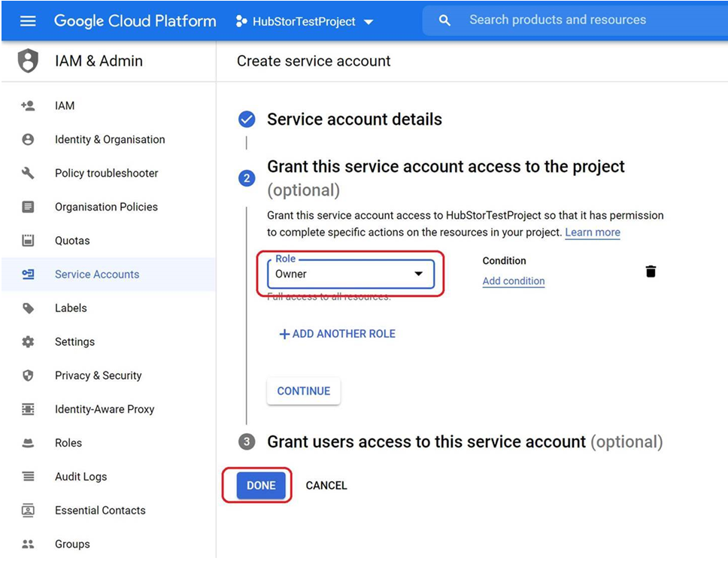Click the Policy troubleshooter wrench icon

(x=28, y=173)
